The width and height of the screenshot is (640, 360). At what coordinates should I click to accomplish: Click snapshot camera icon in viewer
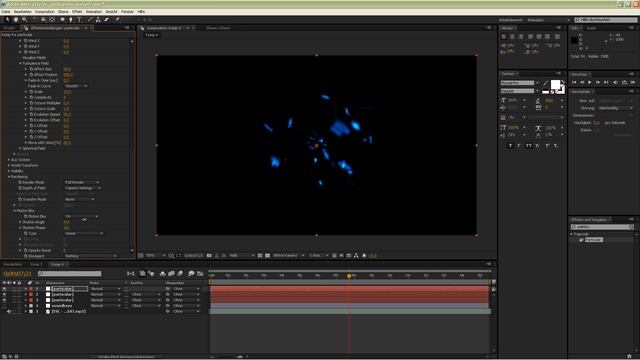point(209,256)
